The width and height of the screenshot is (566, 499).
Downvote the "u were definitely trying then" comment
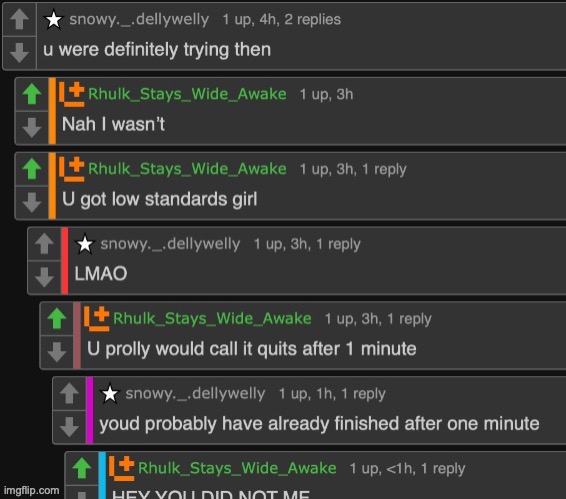pos(19,53)
